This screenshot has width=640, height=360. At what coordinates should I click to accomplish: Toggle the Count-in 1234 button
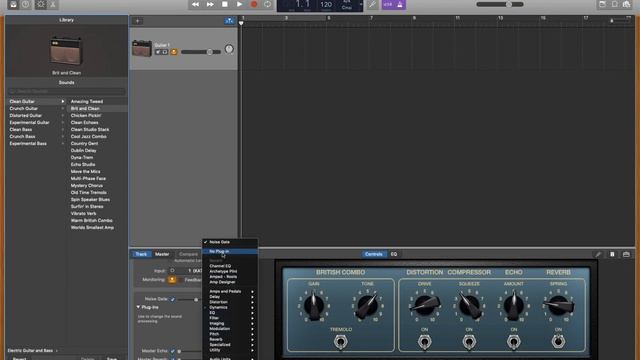388,4
